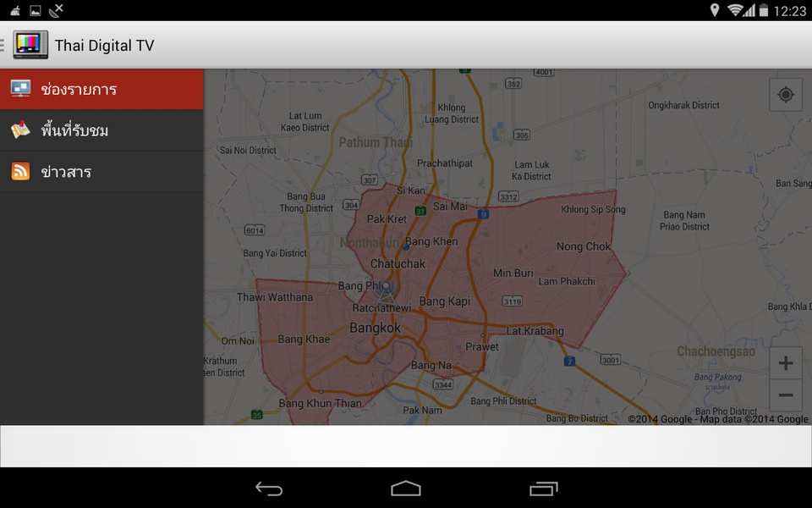
Task: Center map on my location
Action: [x=786, y=94]
